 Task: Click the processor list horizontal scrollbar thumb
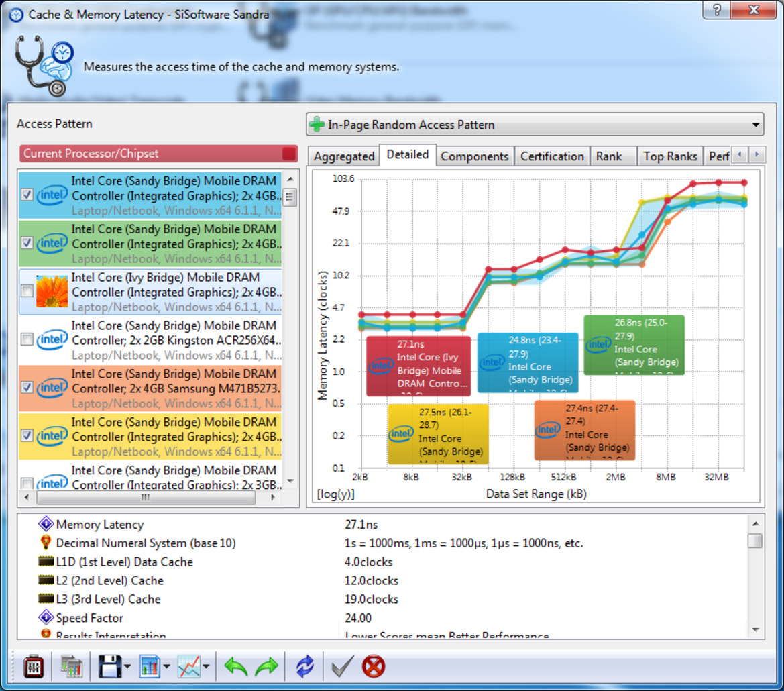pyautogui.click(x=146, y=498)
